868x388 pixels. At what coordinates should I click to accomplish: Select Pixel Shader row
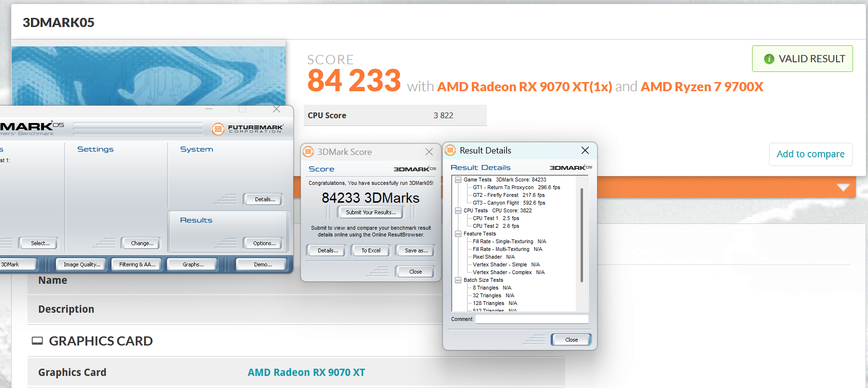(494, 257)
